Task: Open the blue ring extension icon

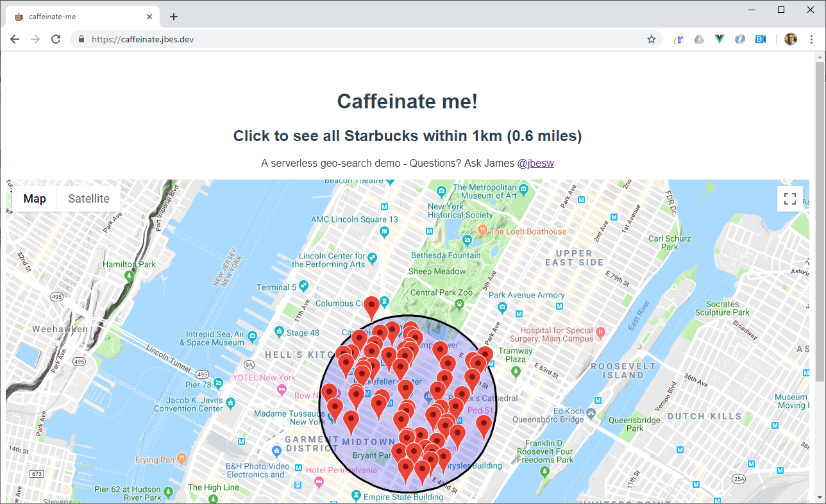Action: click(x=740, y=39)
